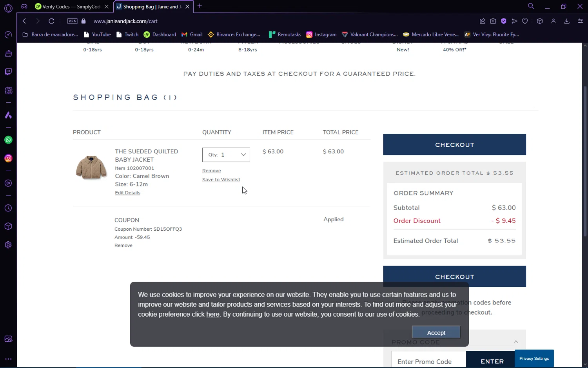Open a new tab with plus button
The image size is (588, 368).
click(x=200, y=6)
